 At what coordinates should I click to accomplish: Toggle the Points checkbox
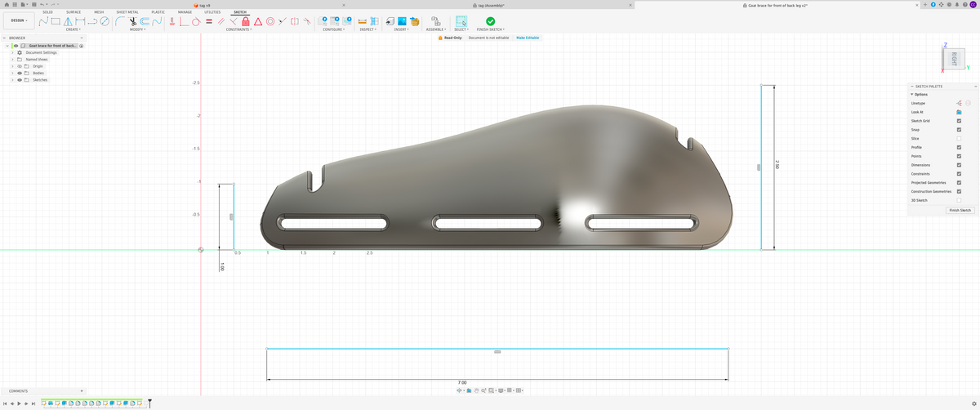959,156
